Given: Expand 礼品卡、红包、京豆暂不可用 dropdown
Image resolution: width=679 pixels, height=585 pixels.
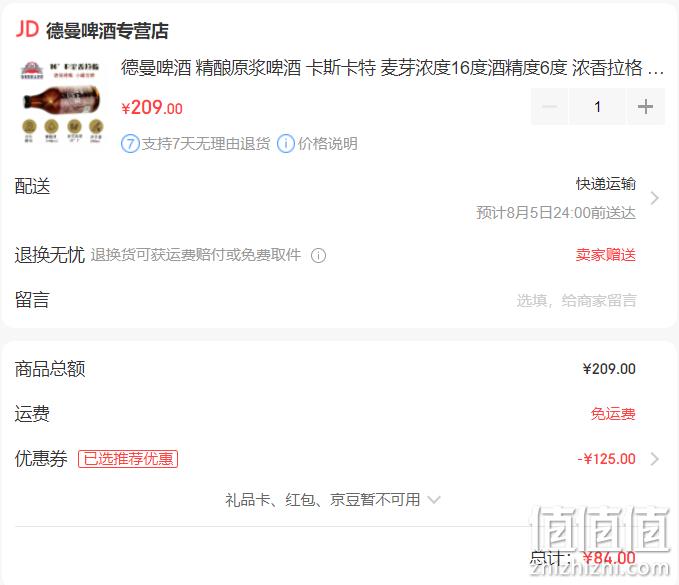Looking at the screenshot, I should click(x=332, y=500).
